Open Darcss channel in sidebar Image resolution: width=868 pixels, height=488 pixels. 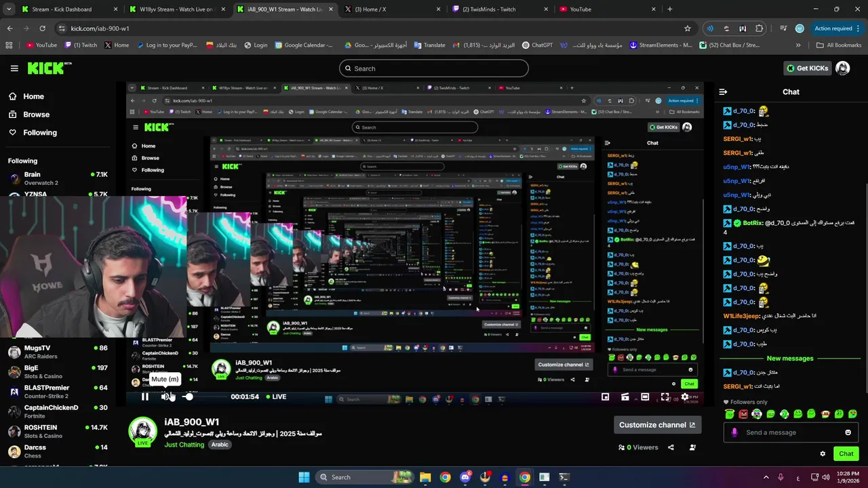(58, 451)
